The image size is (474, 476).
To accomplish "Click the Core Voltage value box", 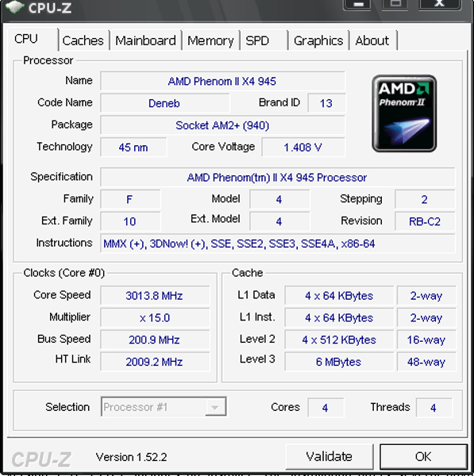I will (303, 148).
